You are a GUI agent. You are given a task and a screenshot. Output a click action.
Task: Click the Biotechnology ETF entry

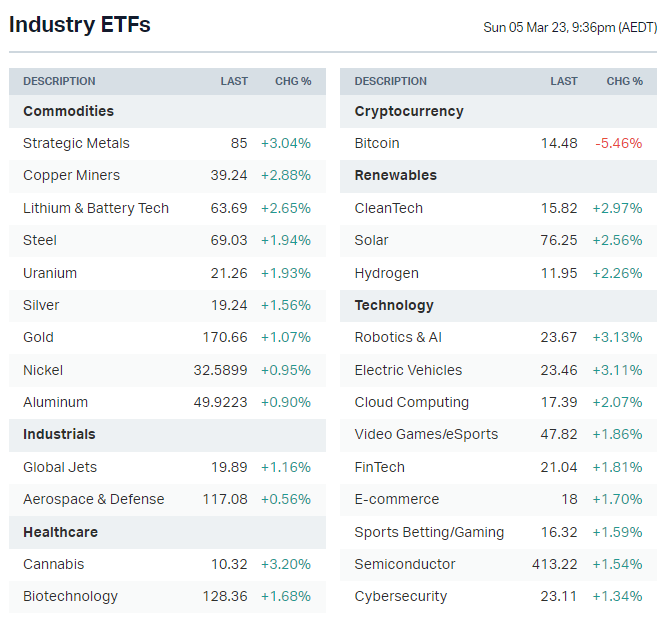coord(70,596)
